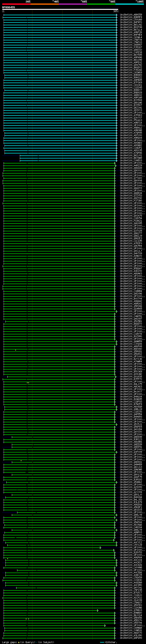The width and height of the screenshot is (146, 644).
Task: Click the query end position 385
Action: [x=115, y=11]
